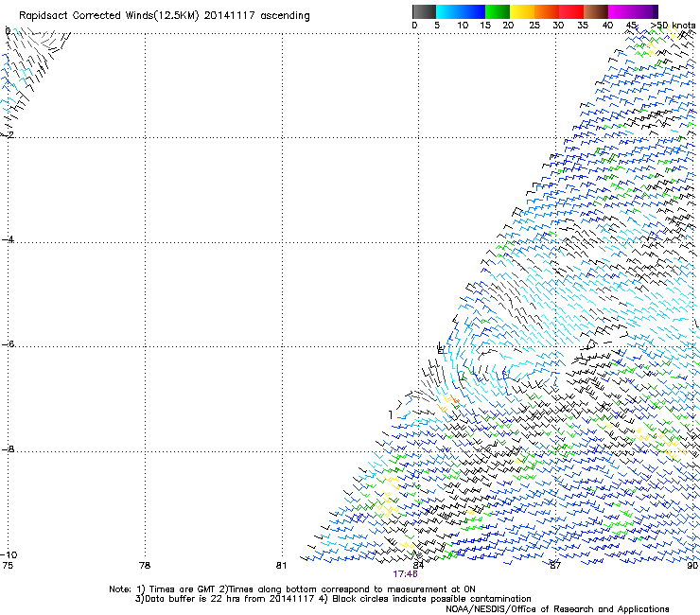This screenshot has height=615, width=700.
Task: Click the '20141117 ascending' date in title
Action: click(256, 16)
